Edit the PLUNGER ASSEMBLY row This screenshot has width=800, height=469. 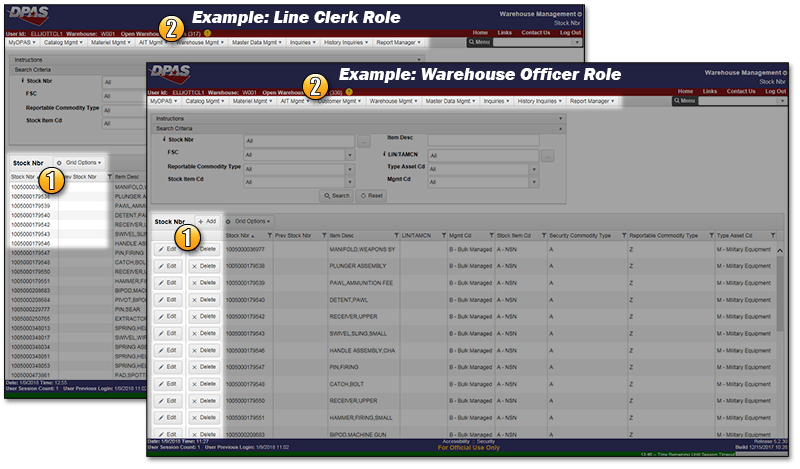click(168, 266)
